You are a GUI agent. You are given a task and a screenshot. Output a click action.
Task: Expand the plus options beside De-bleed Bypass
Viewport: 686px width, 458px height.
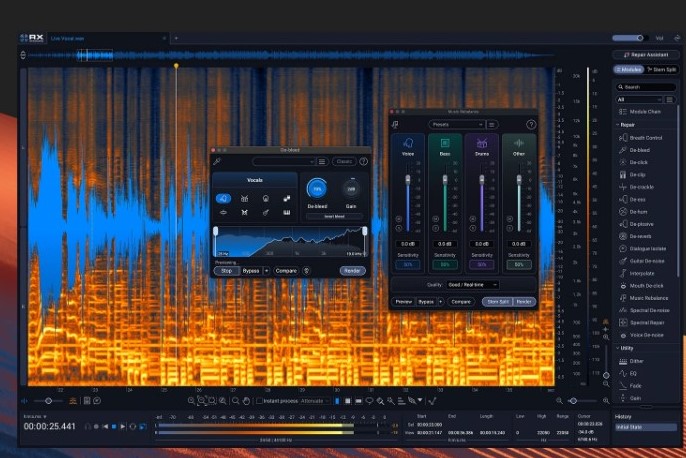(x=266, y=271)
